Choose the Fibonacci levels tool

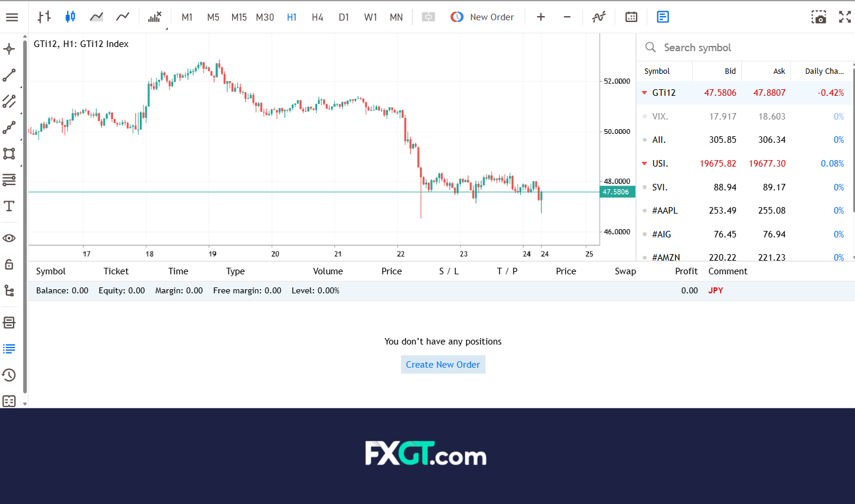click(10, 180)
